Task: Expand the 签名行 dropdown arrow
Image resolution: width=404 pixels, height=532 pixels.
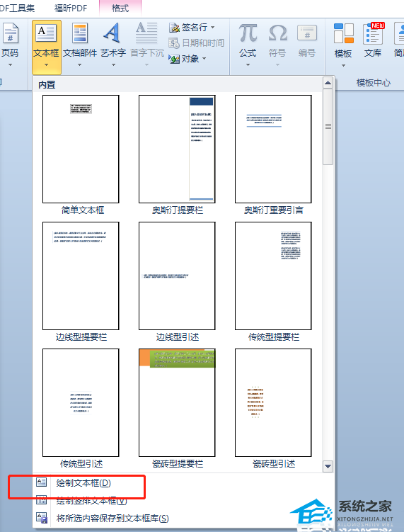Action: pos(212,27)
